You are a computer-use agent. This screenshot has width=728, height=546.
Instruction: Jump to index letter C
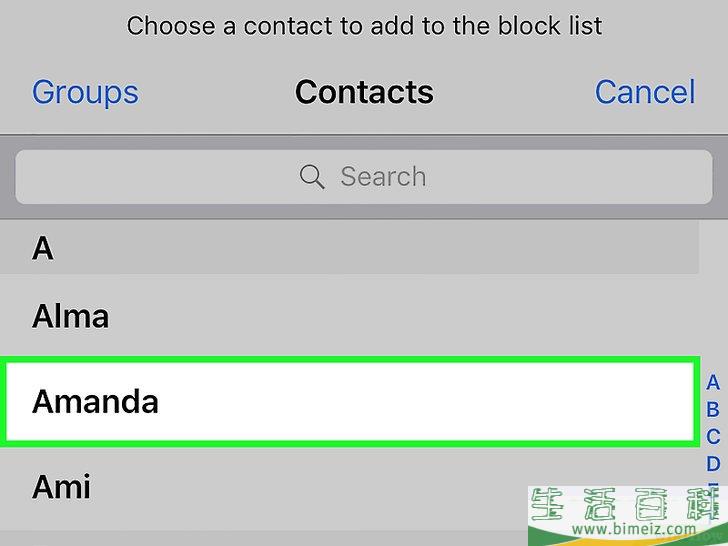[713, 436]
